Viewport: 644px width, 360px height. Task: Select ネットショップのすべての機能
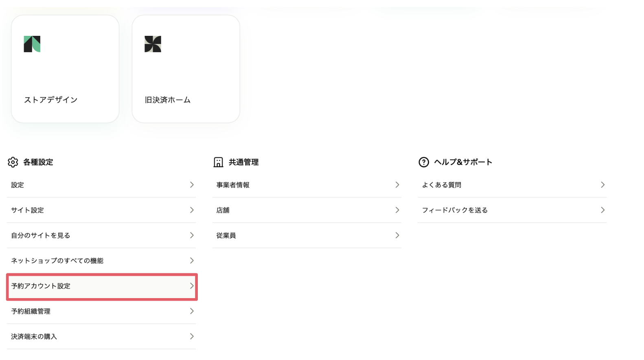click(57, 261)
